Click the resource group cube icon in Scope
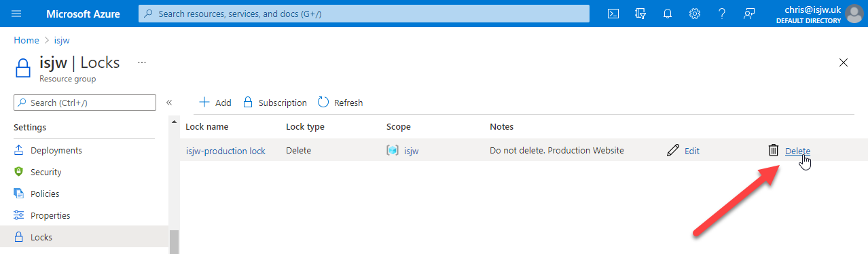This screenshot has width=868, height=254. click(x=393, y=151)
